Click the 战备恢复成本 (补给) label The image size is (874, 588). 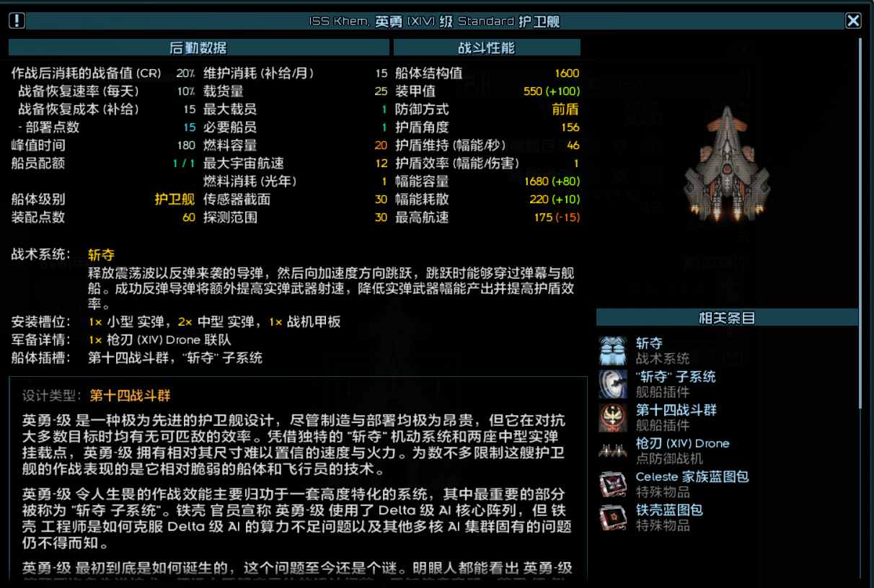[x=79, y=110]
